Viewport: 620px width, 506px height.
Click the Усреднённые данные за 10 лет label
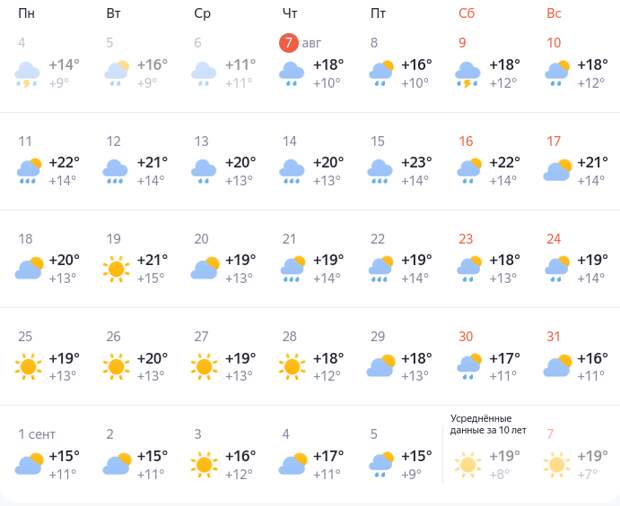tap(488, 424)
